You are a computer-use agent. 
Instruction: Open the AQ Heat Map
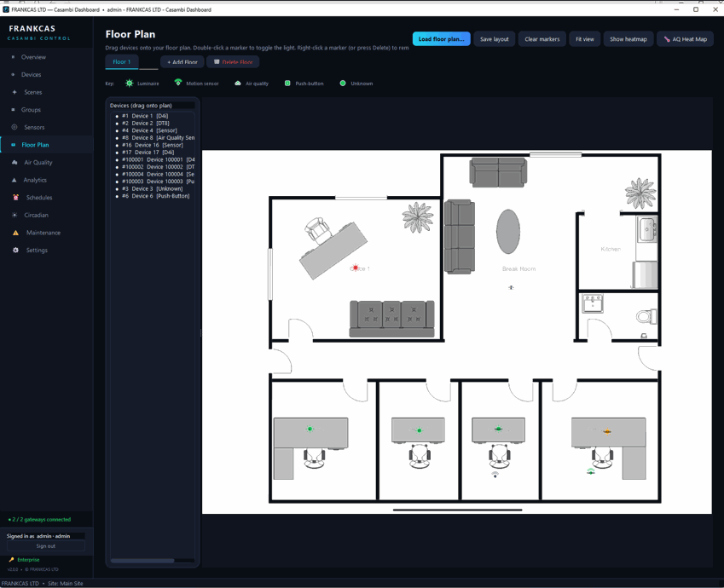686,39
